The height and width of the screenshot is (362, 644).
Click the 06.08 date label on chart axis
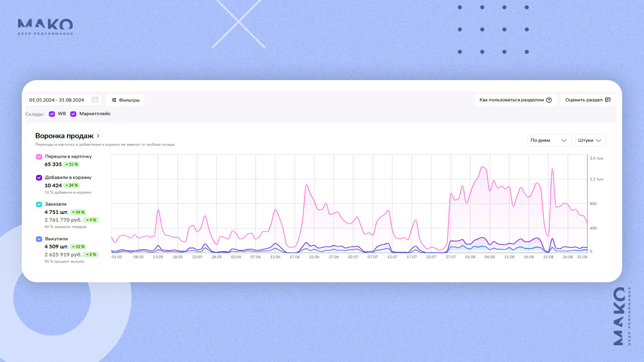[x=490, y=257]
